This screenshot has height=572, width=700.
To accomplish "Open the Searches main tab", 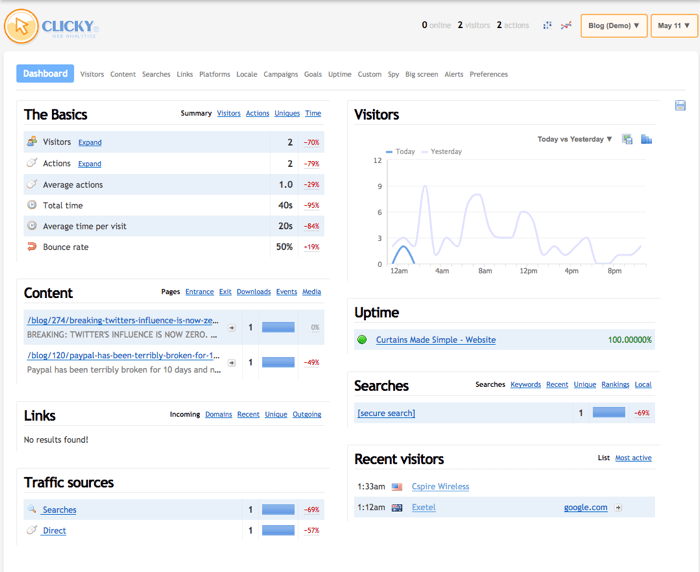I will [156, 74].
